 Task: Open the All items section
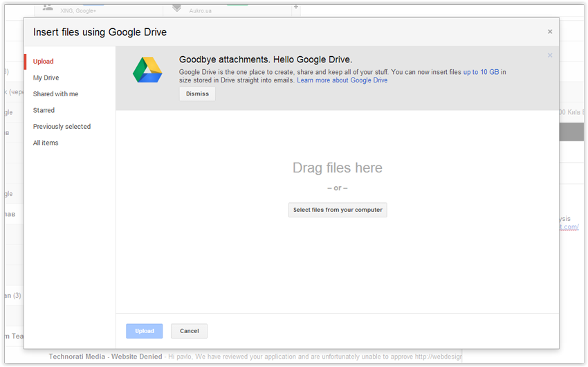[46, 143]
